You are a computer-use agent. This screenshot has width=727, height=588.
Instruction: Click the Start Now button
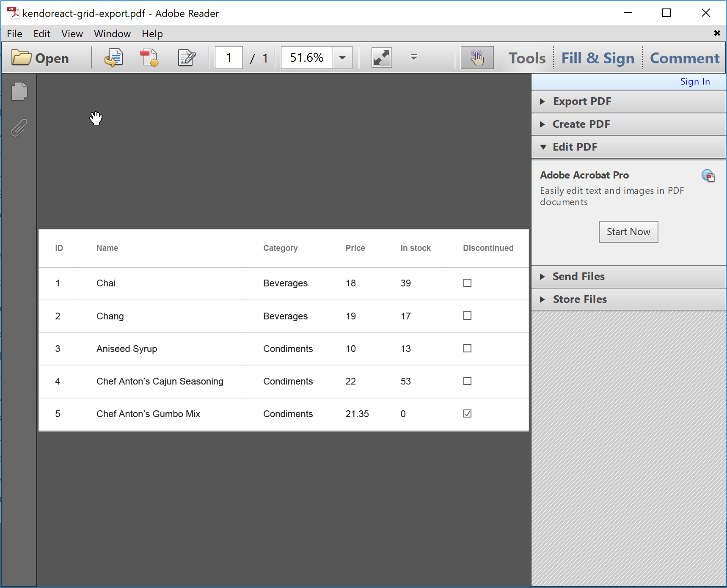tap(628, 231)
